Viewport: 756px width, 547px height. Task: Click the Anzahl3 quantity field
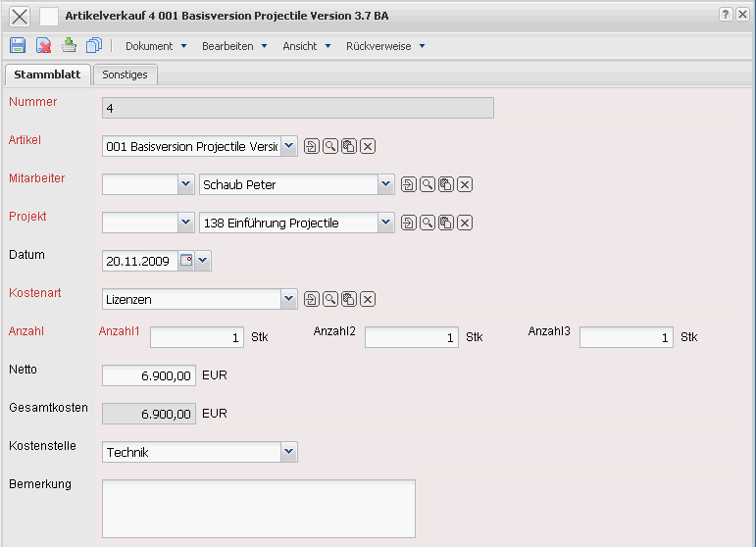pyautogui.click(x=627, y=337)
